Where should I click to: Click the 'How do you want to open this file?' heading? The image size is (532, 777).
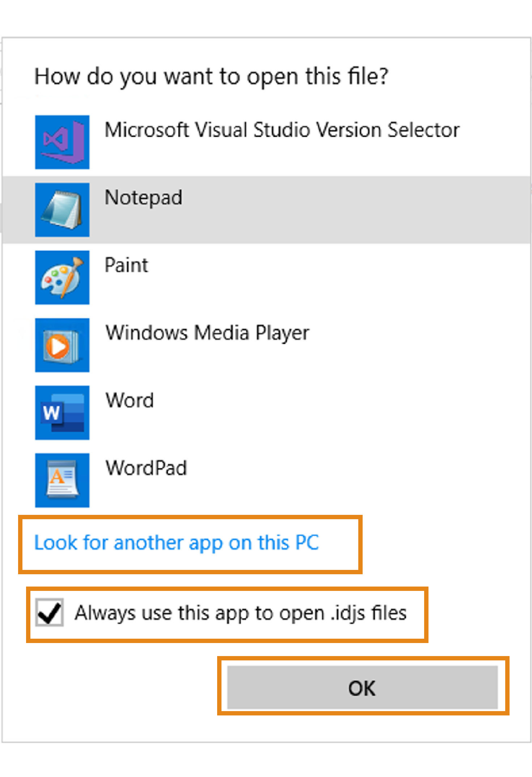(211, 76)
